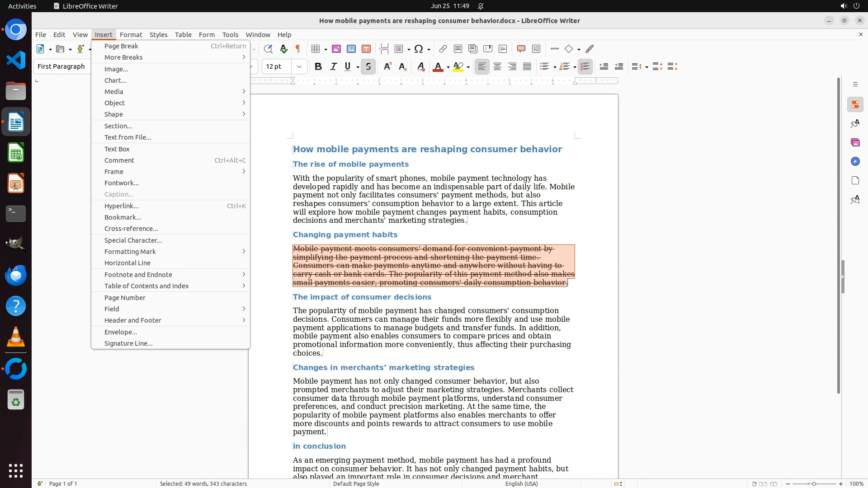This screenshot has width=868, height=488.
Task: Toggle formatting marks pilcrow icon
Action: click(298, 49)
